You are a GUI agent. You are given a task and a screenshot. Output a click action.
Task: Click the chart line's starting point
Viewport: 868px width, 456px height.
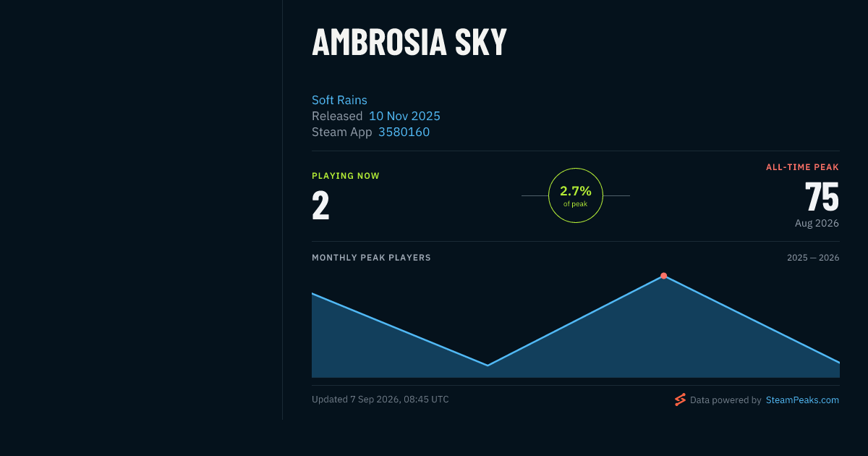tap(312, 293)
